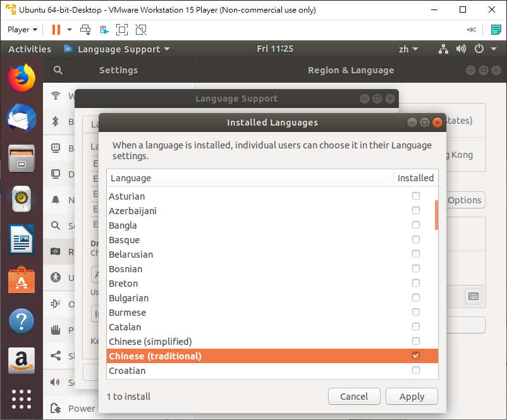507x420 pixels.
Task: Launch Thunderbird mail from the dock
Action: 21,118
